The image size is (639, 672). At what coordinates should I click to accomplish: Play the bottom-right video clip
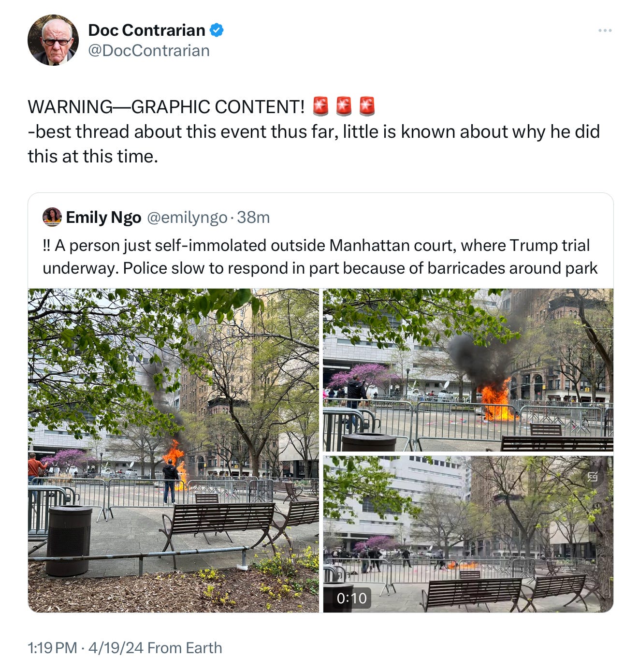click(468, 534)
